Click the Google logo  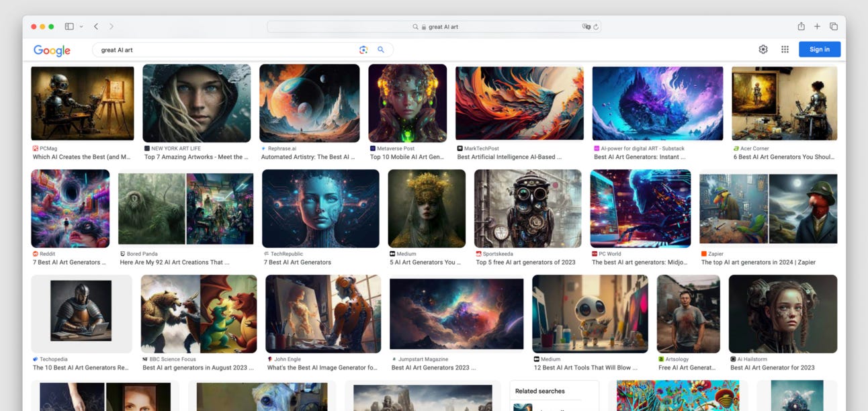(52, 50)
